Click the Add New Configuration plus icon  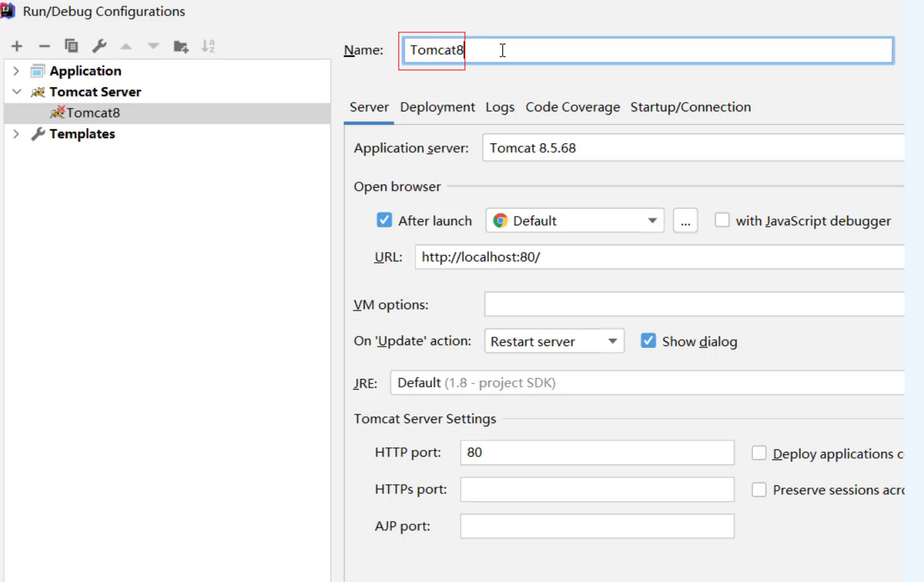[17, 46]
